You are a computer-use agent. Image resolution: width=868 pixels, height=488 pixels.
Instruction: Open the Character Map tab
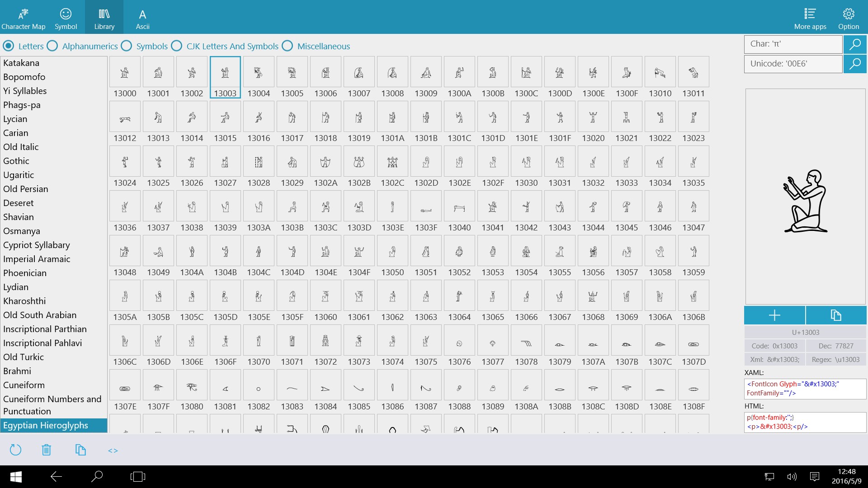pos(23,18)
